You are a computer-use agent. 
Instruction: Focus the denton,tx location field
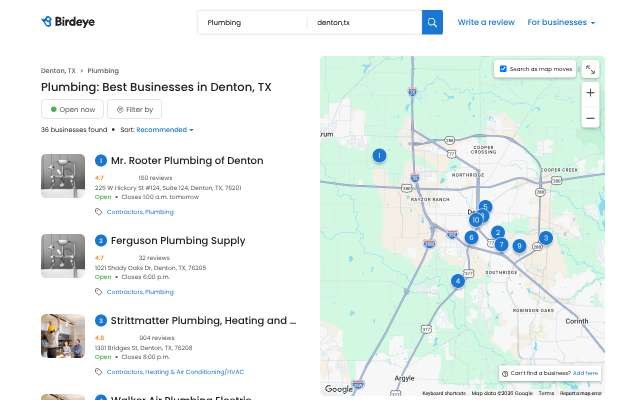(364, 22)
